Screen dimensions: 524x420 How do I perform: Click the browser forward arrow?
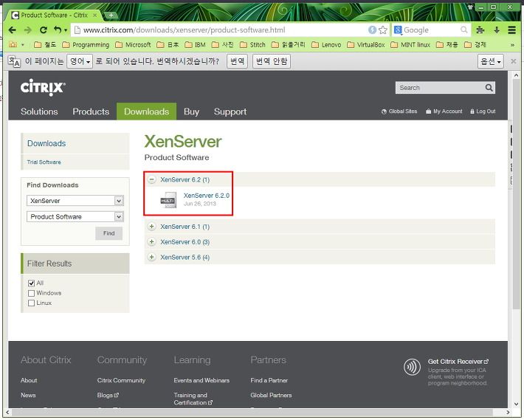coord(28,30)
